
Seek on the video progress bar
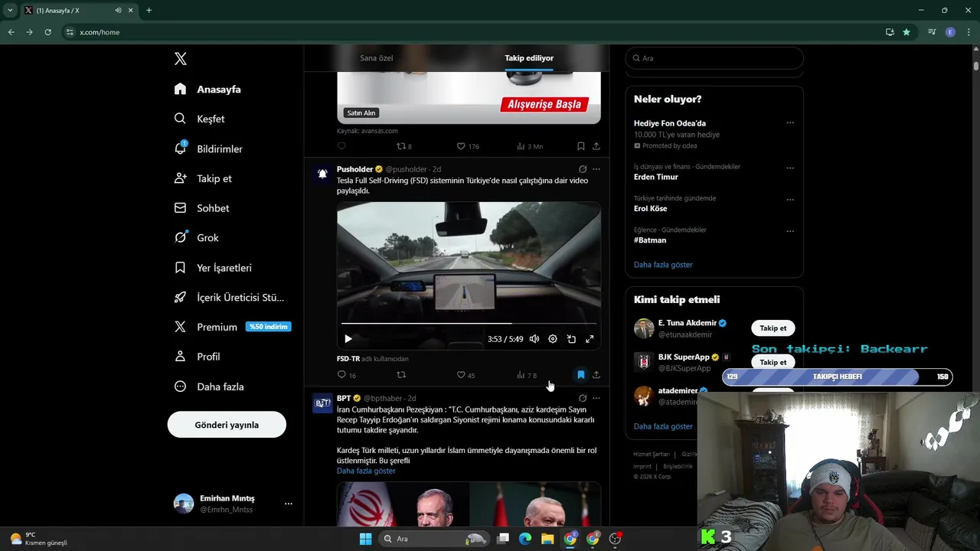[469, 324]
